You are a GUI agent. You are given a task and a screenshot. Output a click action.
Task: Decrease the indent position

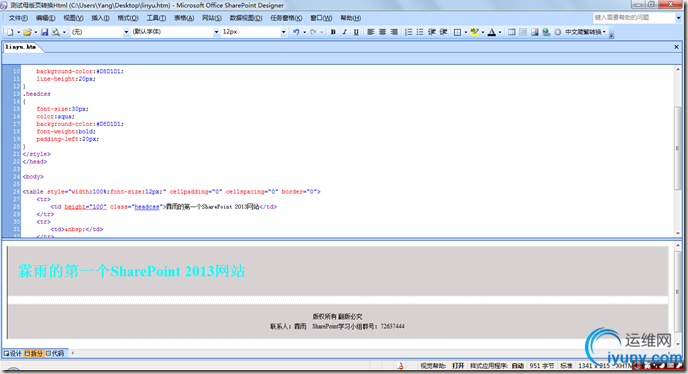tap(432, 32)
